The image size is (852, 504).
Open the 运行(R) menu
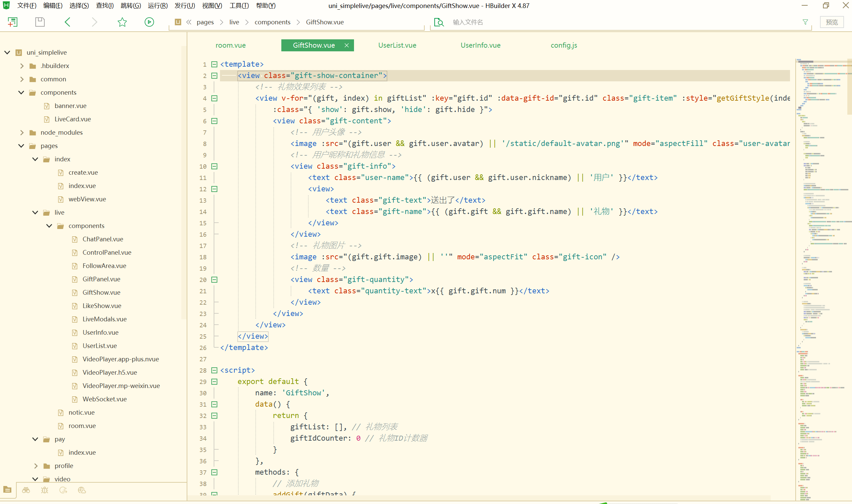click(x=158, y=5)
